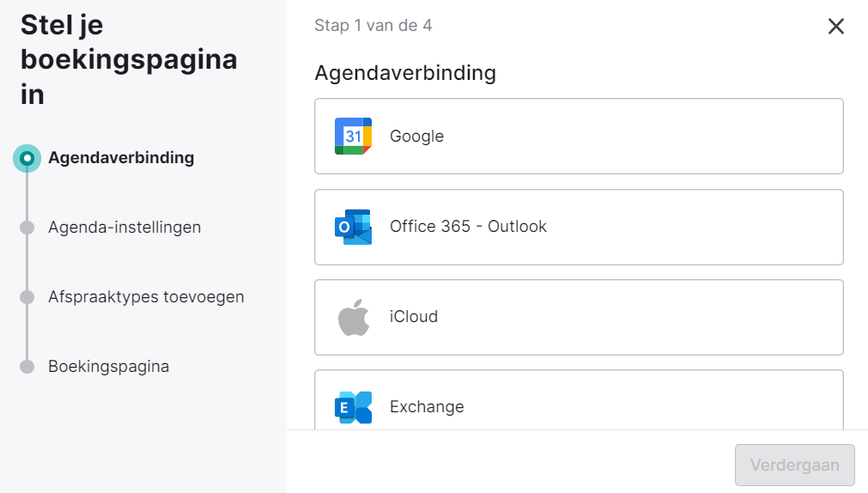The width and height of the screenshot is (868, 493).
Task: Click the Verdergaan button
Action: [x=795, y=465]
